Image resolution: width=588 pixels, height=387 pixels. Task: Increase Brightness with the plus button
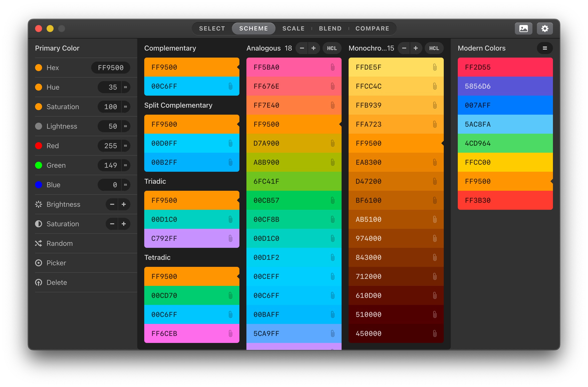124,204
